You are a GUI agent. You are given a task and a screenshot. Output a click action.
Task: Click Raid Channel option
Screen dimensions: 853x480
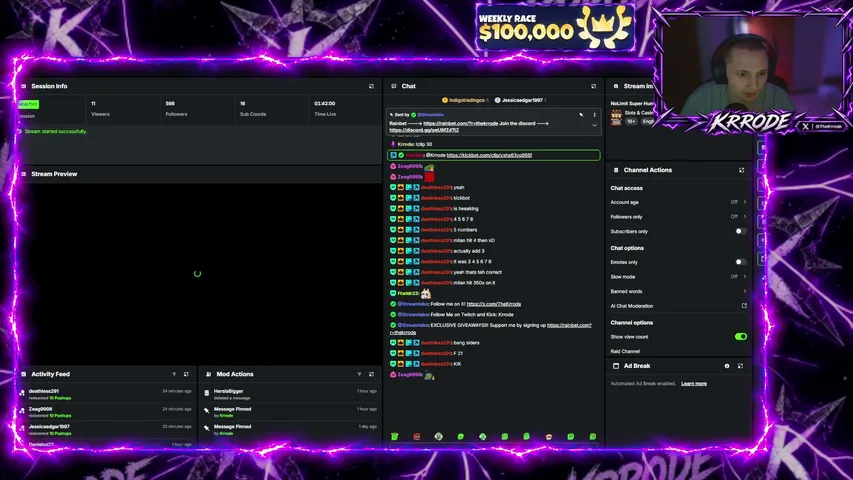click(625, 352)
